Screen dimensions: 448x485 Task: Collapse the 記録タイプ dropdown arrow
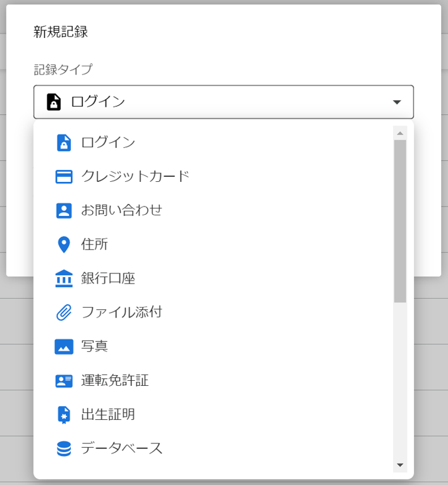[x=397, y=102]
